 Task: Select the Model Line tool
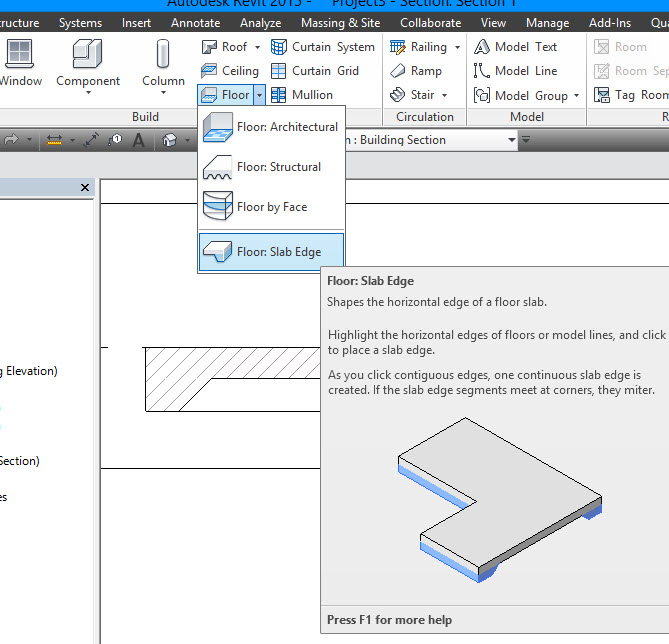515,70
